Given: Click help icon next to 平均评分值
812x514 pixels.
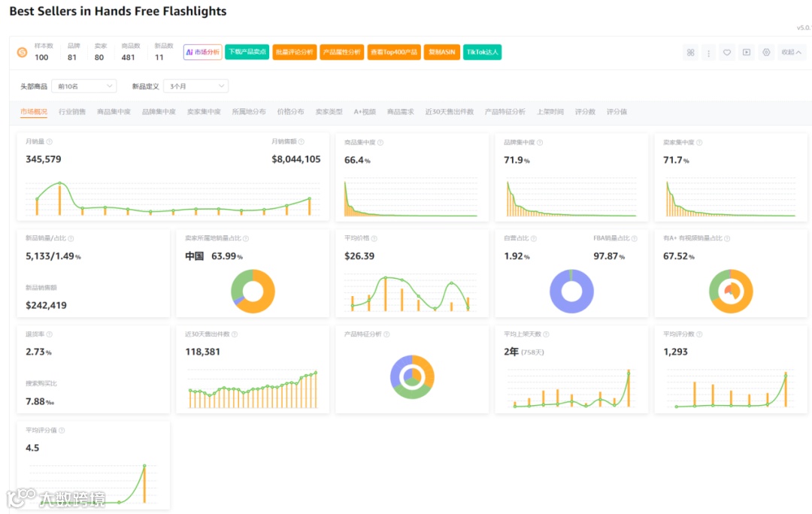Looking at the screenshot, I should (62, 431).
